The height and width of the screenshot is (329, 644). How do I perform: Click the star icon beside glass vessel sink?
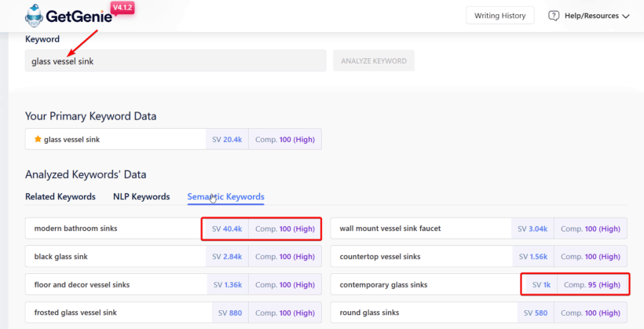tap(37, 139)
